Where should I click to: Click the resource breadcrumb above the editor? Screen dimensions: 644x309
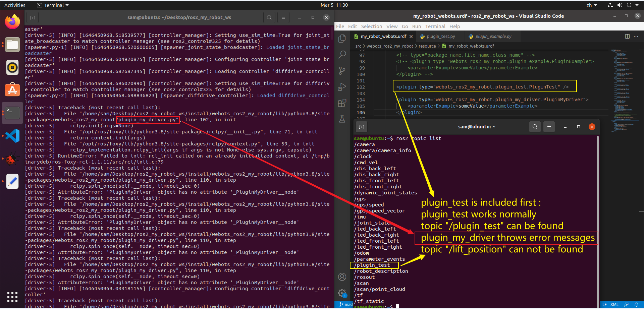pyautogui.click(x=427, y=46)
